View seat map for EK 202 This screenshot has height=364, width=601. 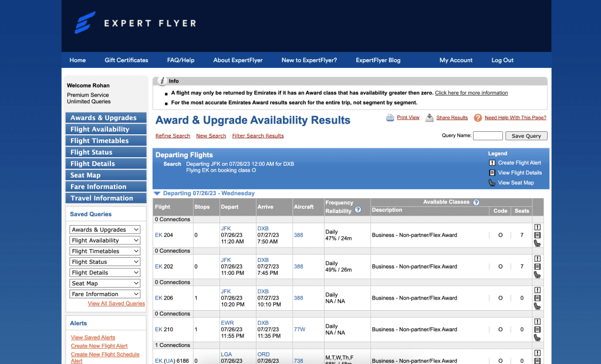click(x=538, y=274)
